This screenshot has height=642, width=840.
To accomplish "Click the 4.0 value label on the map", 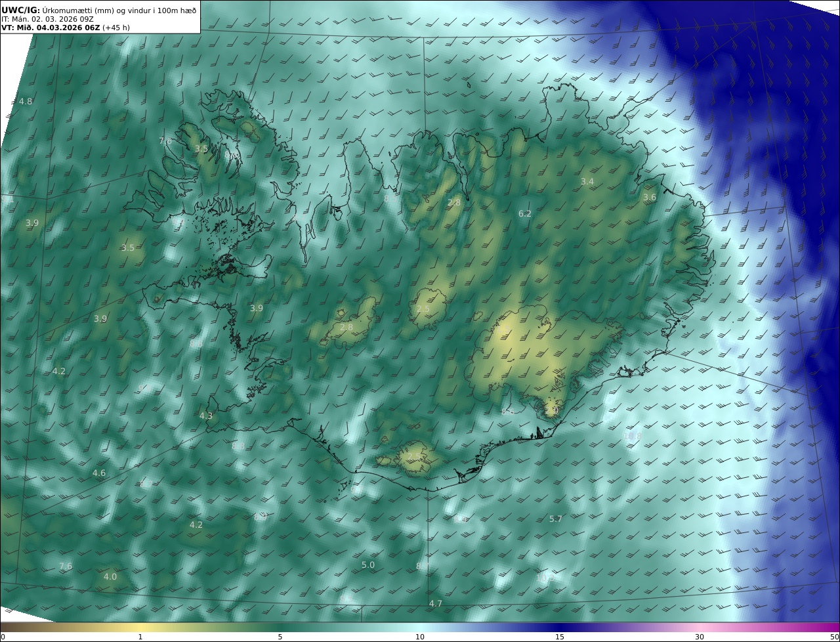I will tap(110, 576).
